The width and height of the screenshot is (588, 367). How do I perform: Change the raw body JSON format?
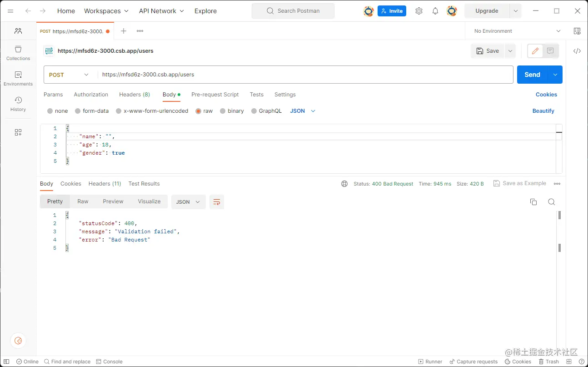tap(303, 111)
